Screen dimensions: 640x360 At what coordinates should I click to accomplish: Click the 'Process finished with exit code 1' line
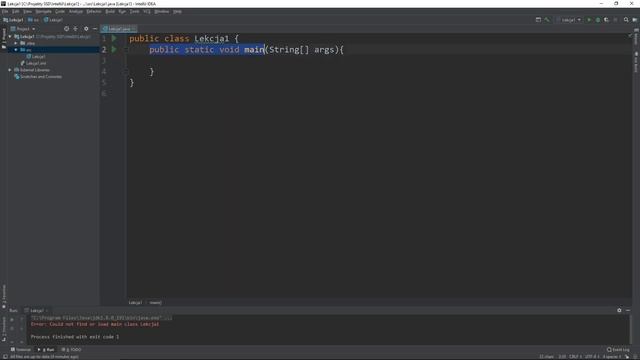(x=75, y=337)
